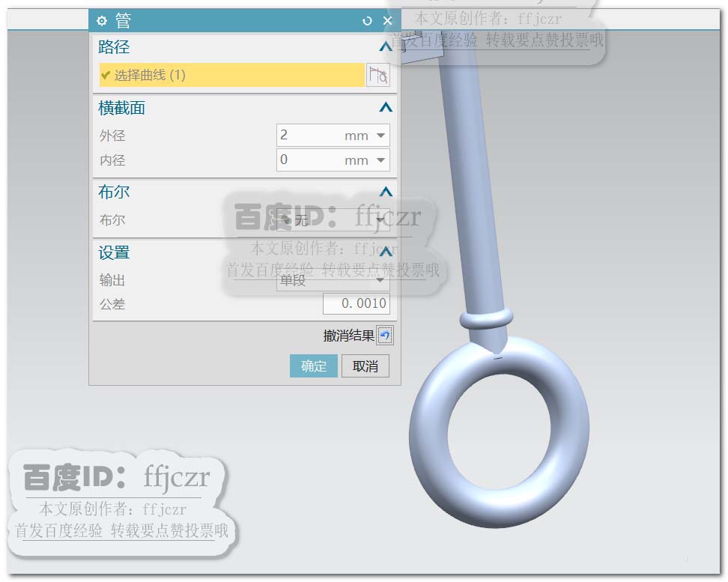Viewport: 728px width, 582px height.
Task: Click the 取消 cancel button
Action: [x=365, y=366]
